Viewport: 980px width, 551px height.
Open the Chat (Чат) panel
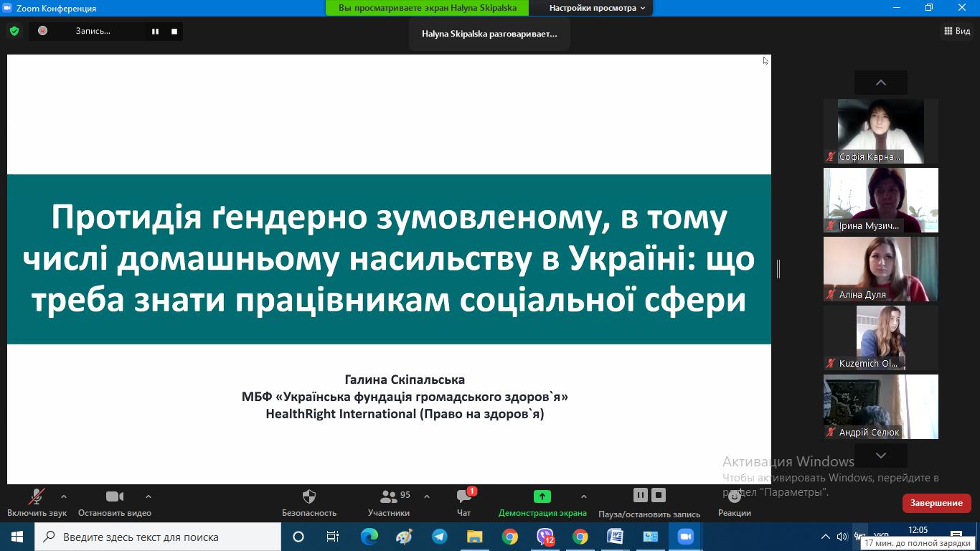pos(463,496)
